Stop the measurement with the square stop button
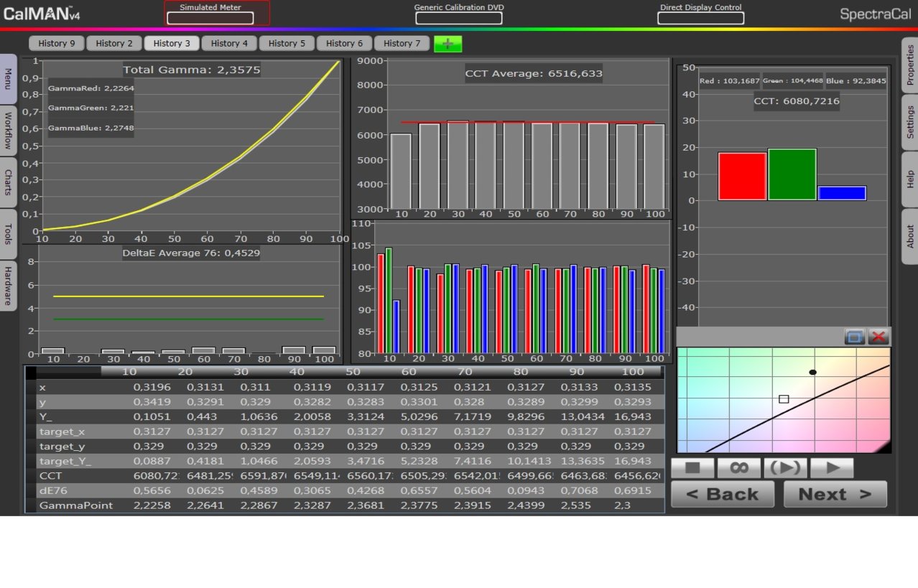This screenshot has width=918, height=588. 692,468
